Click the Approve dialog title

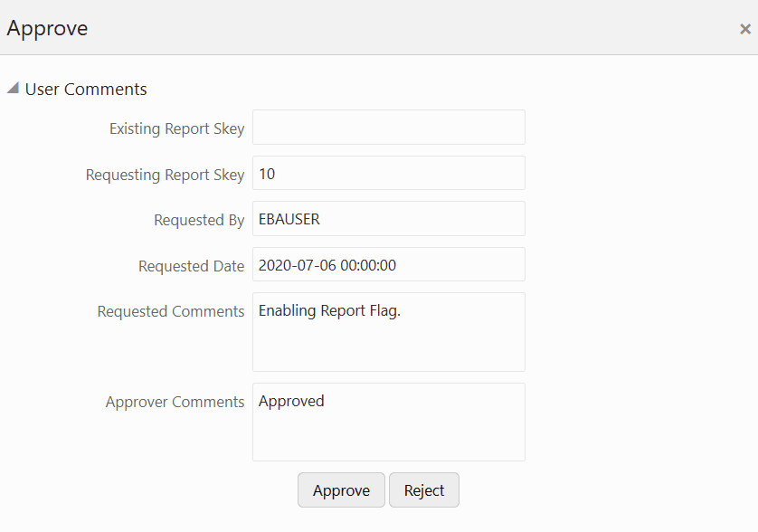[x=47, y=28]
